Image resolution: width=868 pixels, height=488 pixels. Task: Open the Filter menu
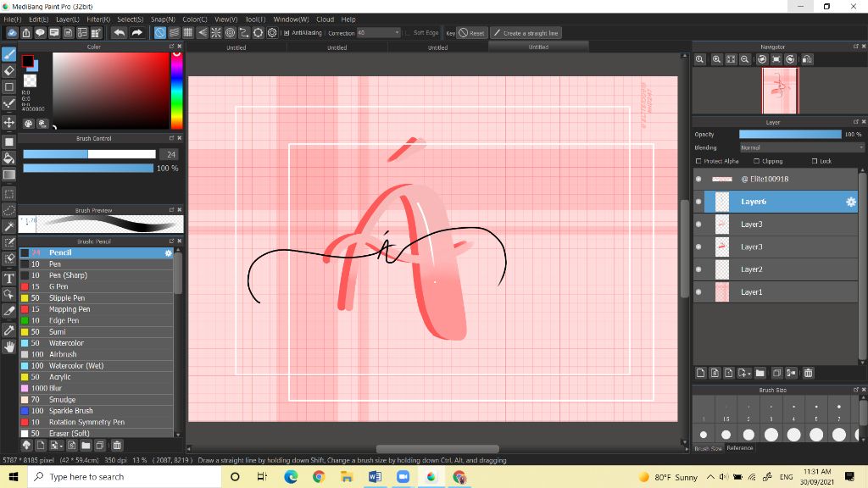tap(98, 19)
